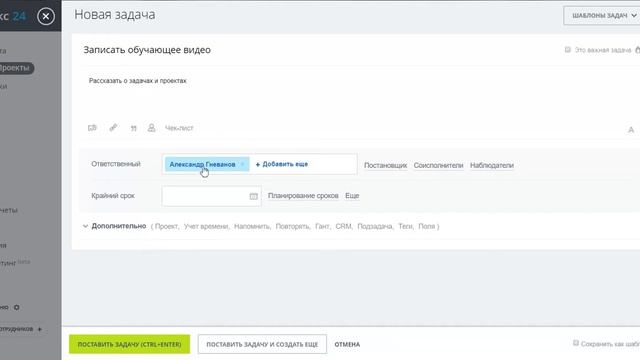Enable save as template checkbox

(576, 343)
